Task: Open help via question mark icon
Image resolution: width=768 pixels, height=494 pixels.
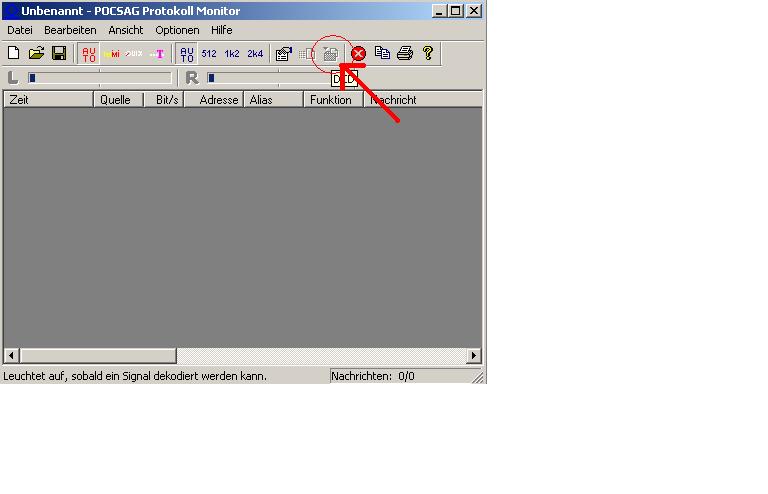Action: tap(428, 53)
